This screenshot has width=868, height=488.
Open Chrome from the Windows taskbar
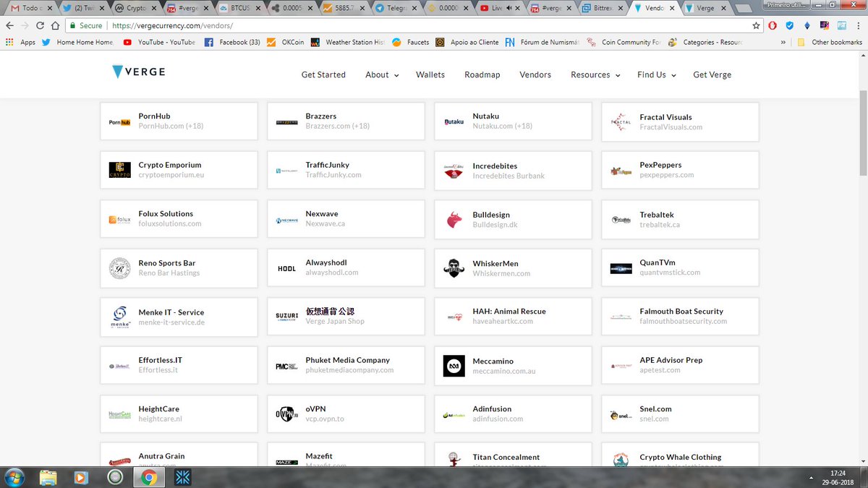pos(149,477)
